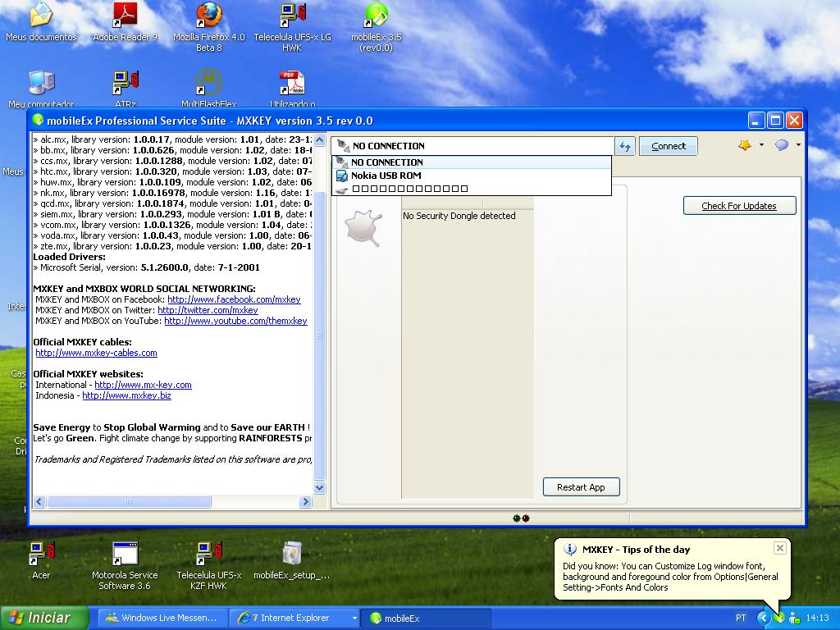Expand the arrow next to the star icon
This screenshot has width=840, height=630.
[x=761, y=145]
